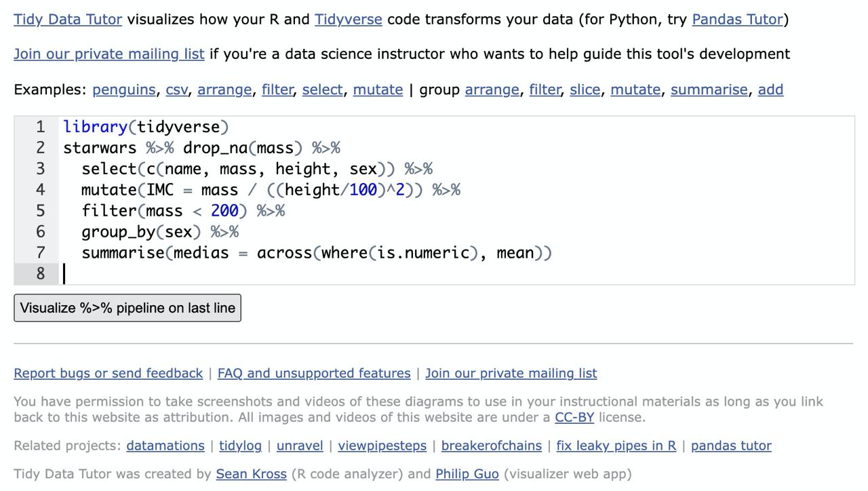
Task: Visit the unravel related project
Action: tap(300, 446)
